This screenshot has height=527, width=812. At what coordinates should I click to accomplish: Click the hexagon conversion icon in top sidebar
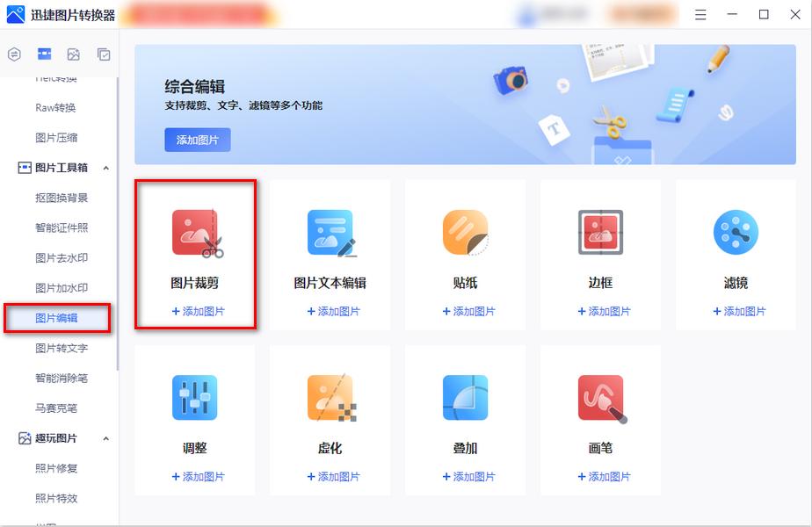point(13,54)
